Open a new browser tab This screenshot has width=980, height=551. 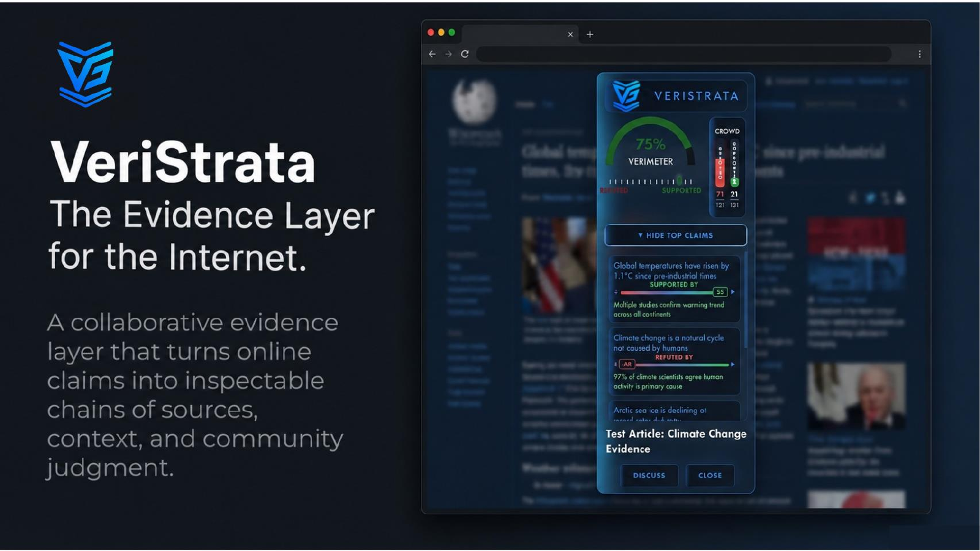(x=590, y=34)
